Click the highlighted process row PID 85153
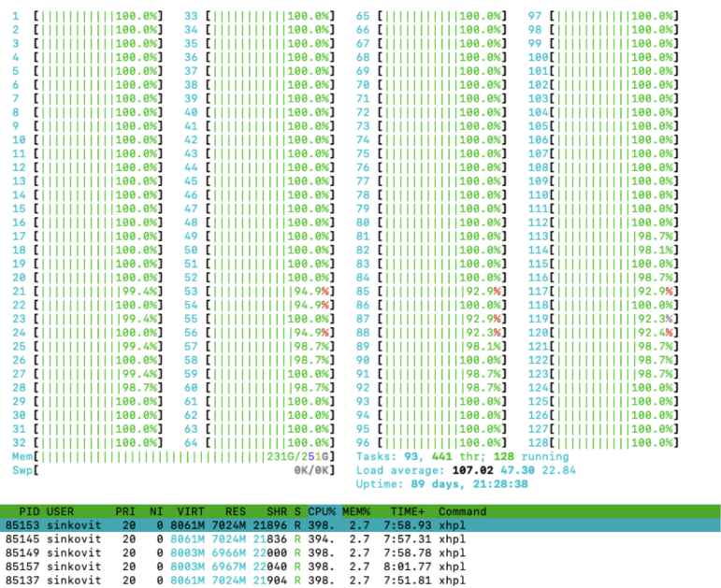The height and width of the screenshot is (588, 721). [234, 525]
